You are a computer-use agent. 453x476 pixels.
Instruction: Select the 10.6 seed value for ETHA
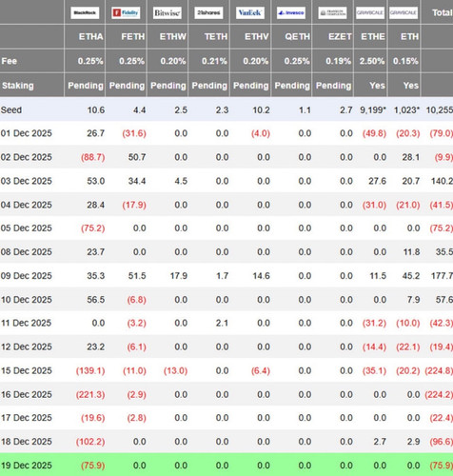[96, 110]
